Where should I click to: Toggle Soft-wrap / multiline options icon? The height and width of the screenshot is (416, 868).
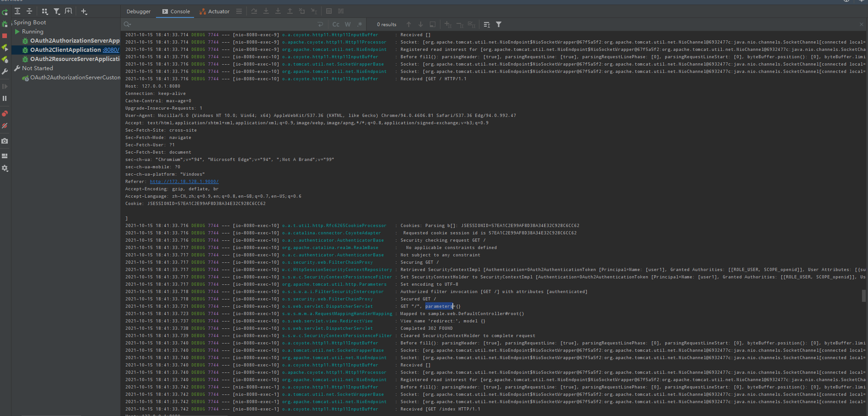[x=487, y=24]
